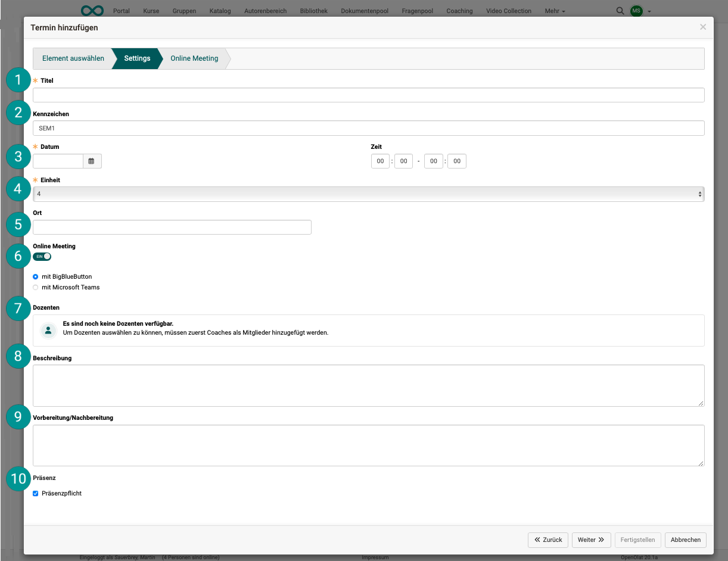Expand the user menu arrow next to MS
728x561 pixels.
point(649,10)
